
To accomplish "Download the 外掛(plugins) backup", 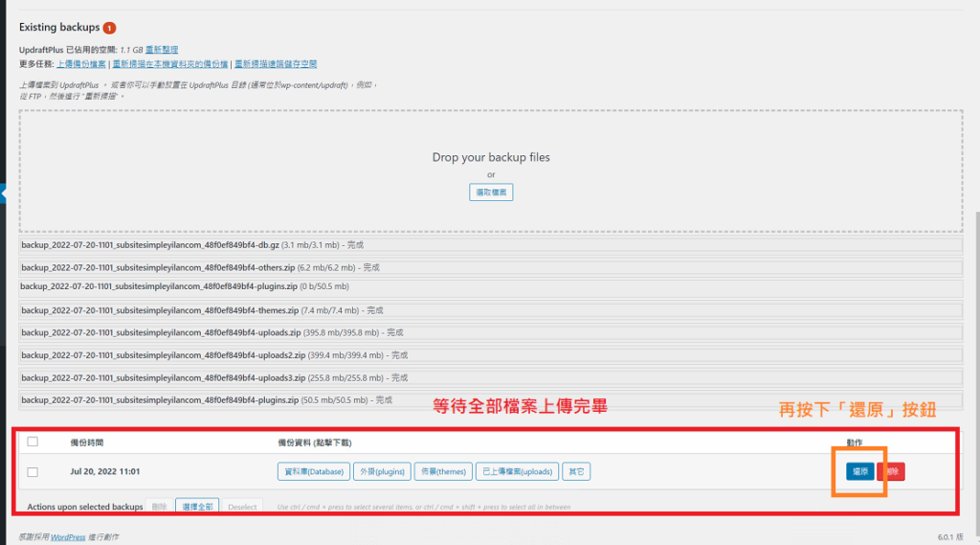I will (381, 471).
